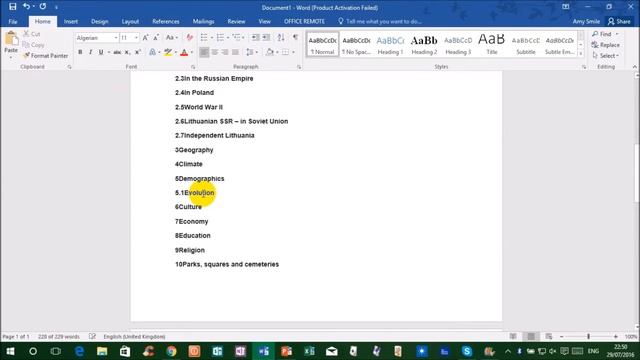Image resolution: width=640 pixels, height=360 pixels.
Task: Switch to the Insert tab
Action: 71,21
